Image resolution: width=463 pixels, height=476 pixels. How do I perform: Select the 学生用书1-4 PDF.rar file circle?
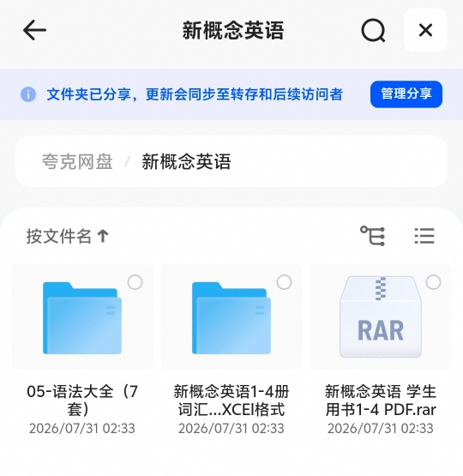[x=433, y=282]
